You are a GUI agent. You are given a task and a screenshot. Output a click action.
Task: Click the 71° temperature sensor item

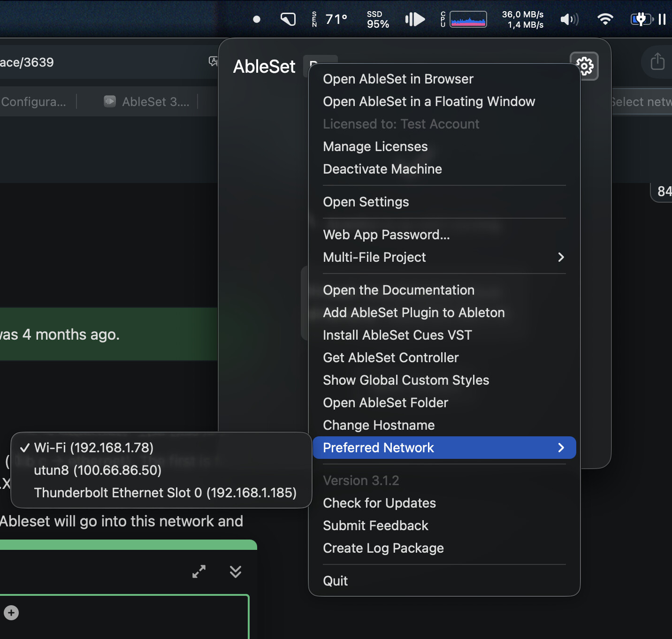coord(336,19)
